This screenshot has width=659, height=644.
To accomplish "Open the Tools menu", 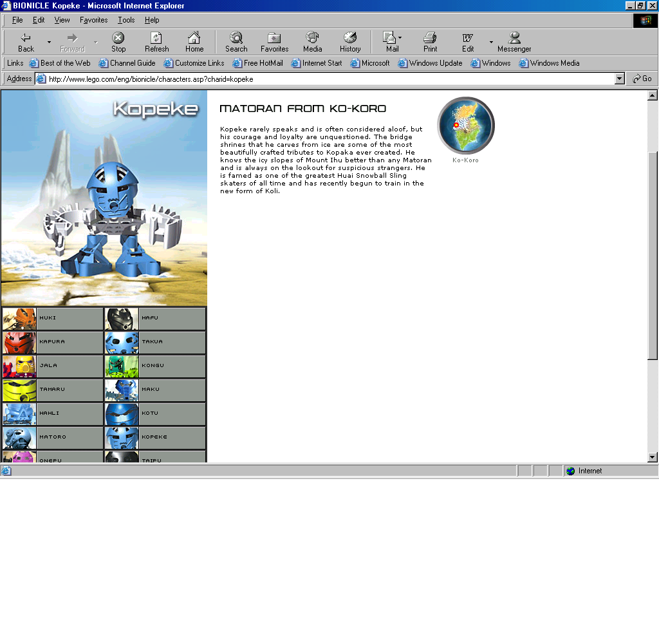I will 126,20.
